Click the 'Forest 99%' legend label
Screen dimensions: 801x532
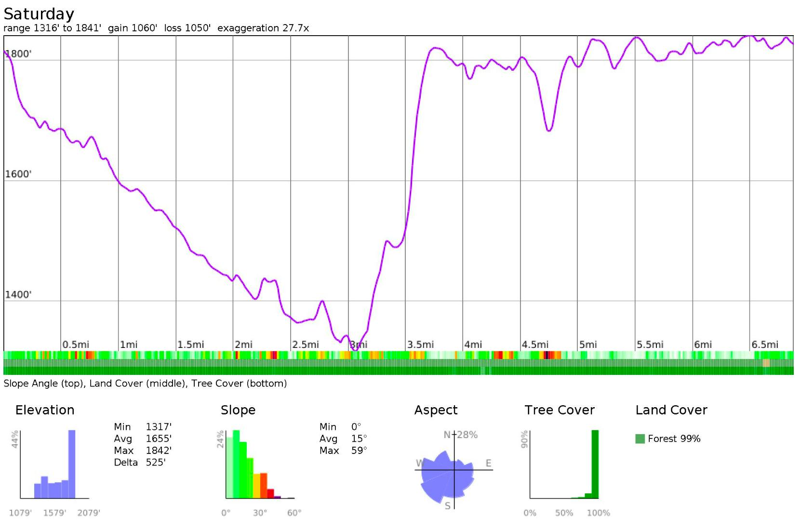coord(674,439)
